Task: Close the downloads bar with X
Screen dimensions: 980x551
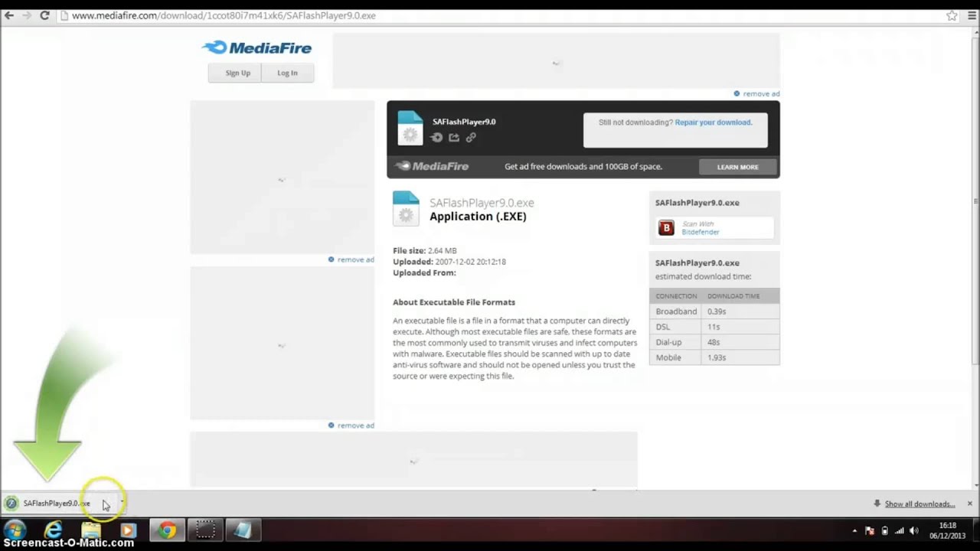Action: pos(969,504)
